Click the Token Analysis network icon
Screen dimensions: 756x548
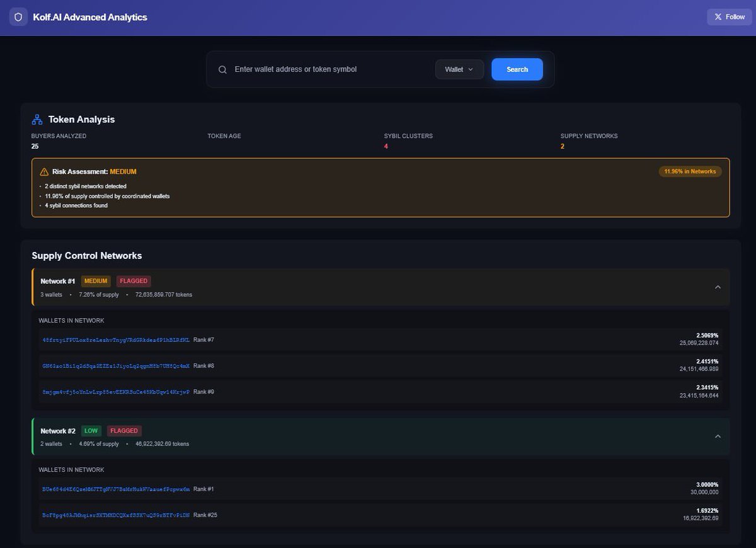tap(37, 119)
